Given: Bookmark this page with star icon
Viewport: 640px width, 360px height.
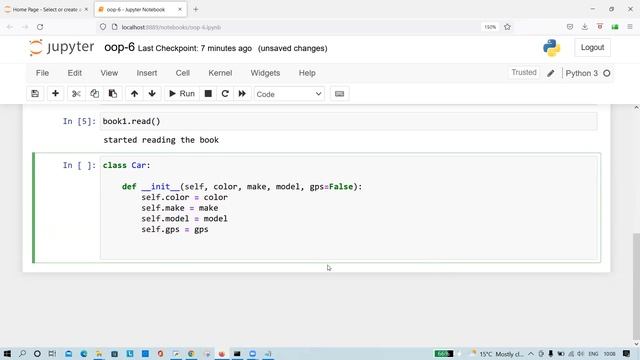Looking at the screenshot, I should click(x=507, y=27).
